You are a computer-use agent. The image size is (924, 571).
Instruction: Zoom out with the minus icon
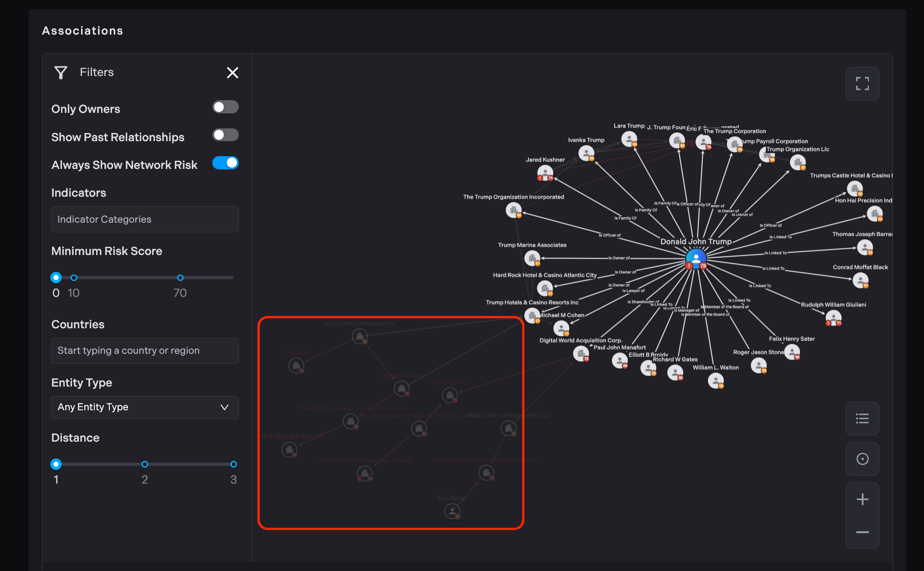[x=862, y=532]
